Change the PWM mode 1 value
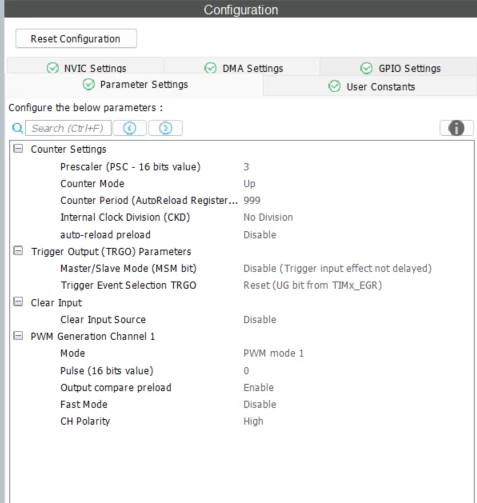 click(273, 353)
